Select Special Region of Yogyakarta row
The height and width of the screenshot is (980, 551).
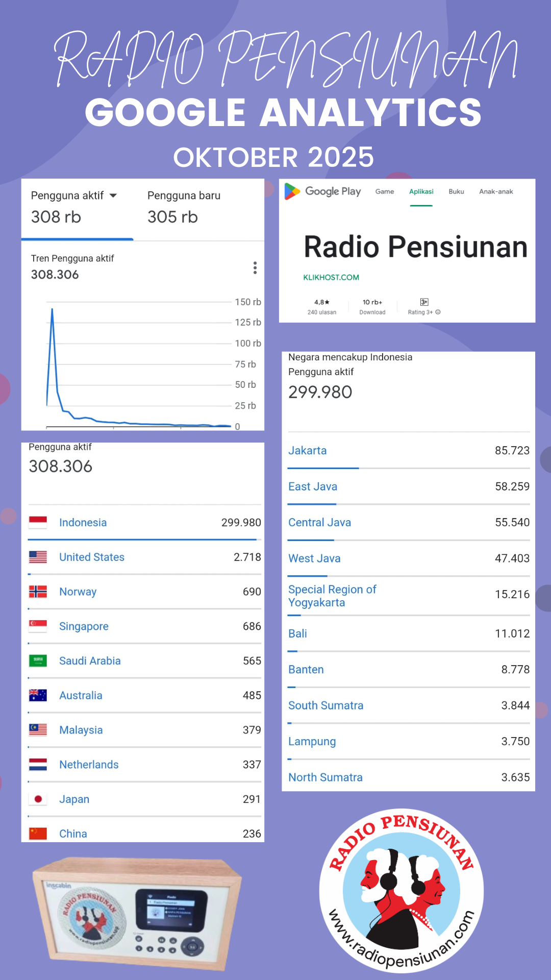[332, 596]
